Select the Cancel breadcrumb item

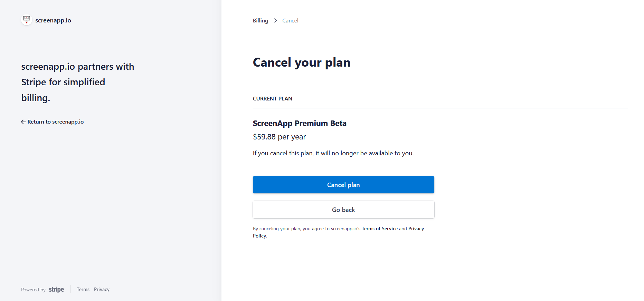pyautogui.click(x=290, y=21)
